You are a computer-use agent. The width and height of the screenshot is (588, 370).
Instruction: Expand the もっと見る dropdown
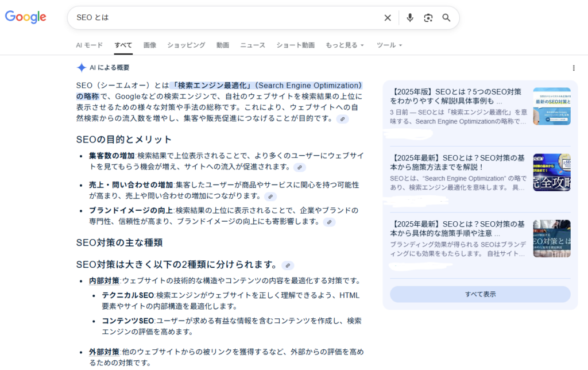345,45
